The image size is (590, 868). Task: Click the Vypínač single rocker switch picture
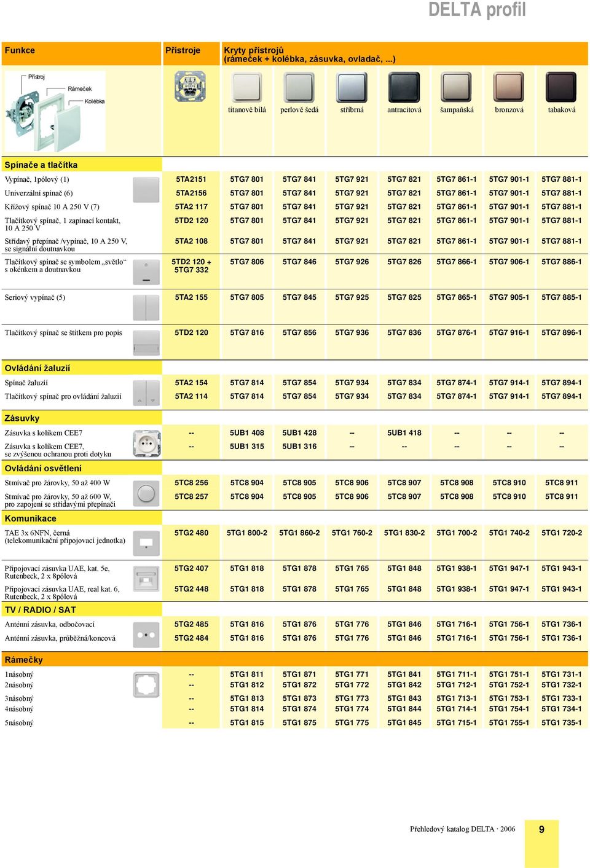click(146, 189)
